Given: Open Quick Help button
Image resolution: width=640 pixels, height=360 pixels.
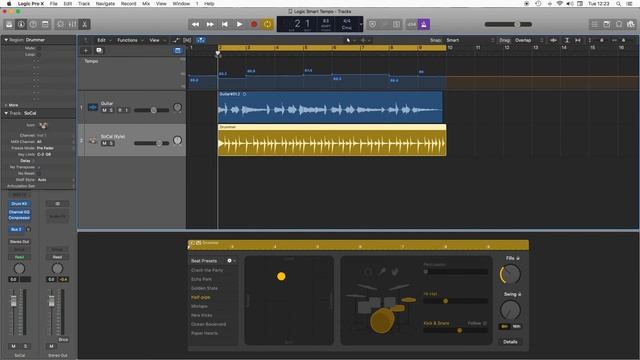Looking at the screenshot, I should coord(33,24).
